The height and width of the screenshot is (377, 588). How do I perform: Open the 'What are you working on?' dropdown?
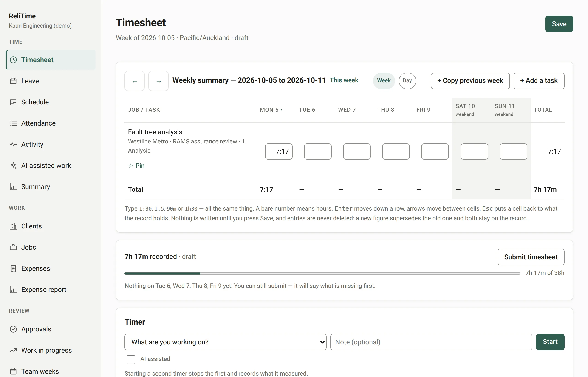click(x=225, y=342)
